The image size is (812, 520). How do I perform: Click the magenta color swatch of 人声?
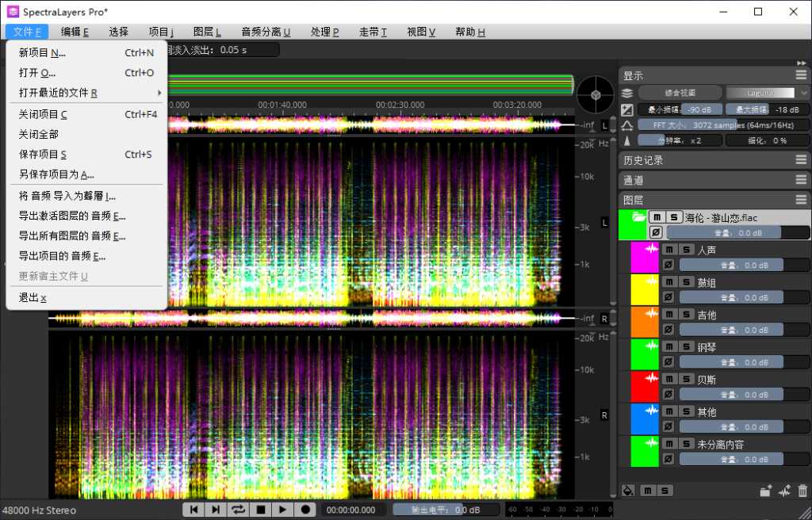point(644,258)
